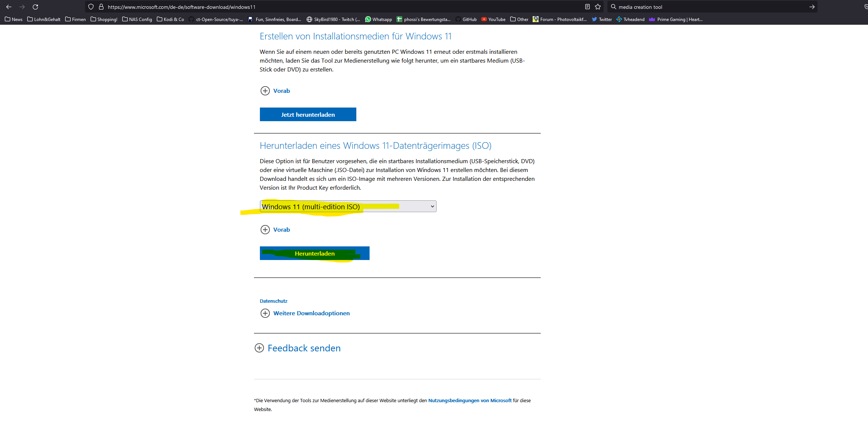Screen dimensions: 868x446
Task: Open the Prime Gaming bookmark
Action: point(676,19)
